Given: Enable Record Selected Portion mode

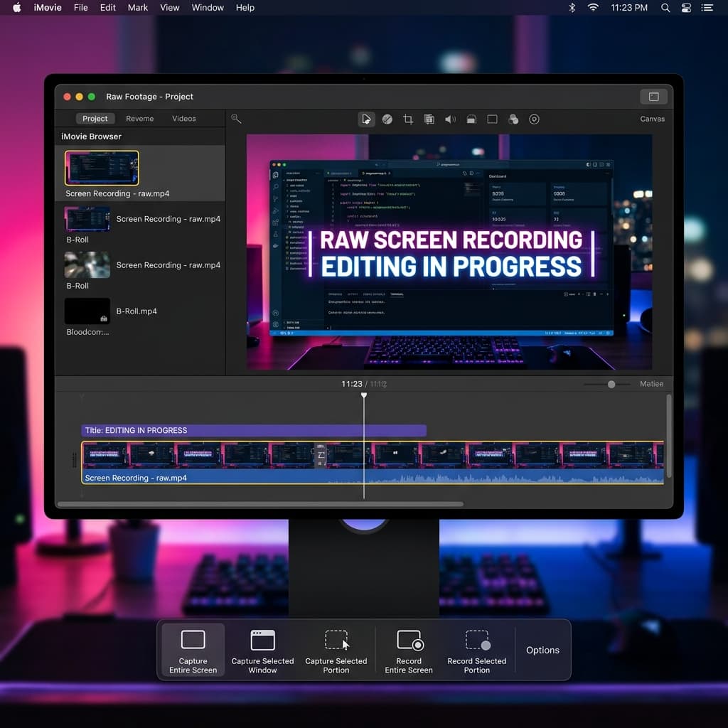Looking at the screenshot, I should pos(476,650).
